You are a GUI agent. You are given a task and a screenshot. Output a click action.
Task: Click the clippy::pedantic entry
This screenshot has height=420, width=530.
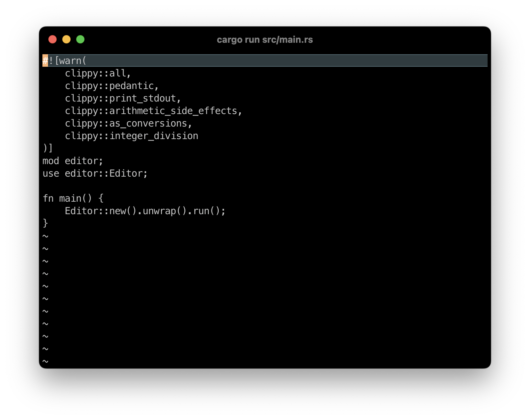[x=111, y=86]
